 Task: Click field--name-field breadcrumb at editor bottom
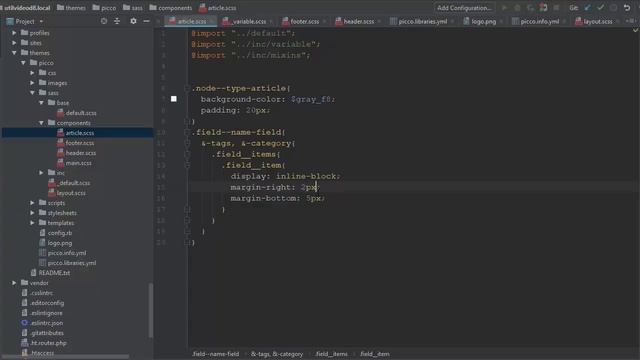[x=216, y=354]
